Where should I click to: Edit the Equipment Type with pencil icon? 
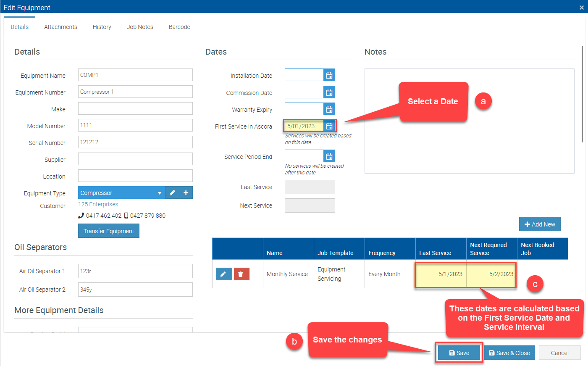(x=172, y=193)
